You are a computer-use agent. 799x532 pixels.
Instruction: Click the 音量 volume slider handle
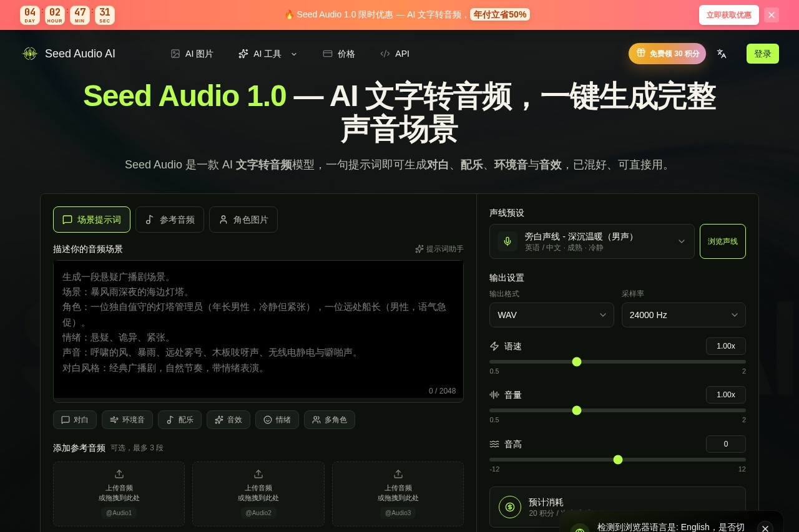[577, 410]
